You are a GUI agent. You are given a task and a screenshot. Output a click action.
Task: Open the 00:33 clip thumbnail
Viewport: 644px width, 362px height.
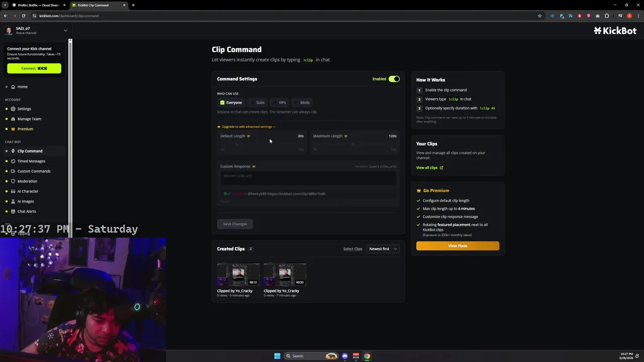coord(285,275)
